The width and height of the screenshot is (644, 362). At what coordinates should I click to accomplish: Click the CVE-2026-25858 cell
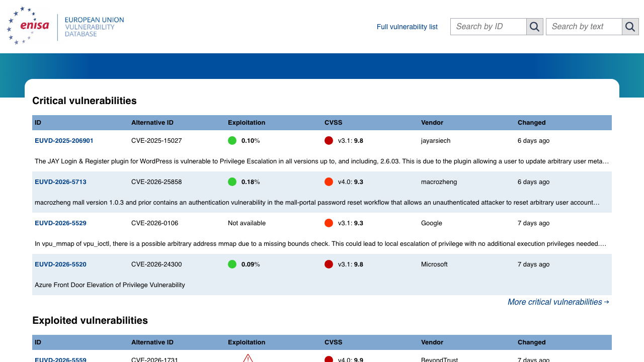(x=156, y=182)
